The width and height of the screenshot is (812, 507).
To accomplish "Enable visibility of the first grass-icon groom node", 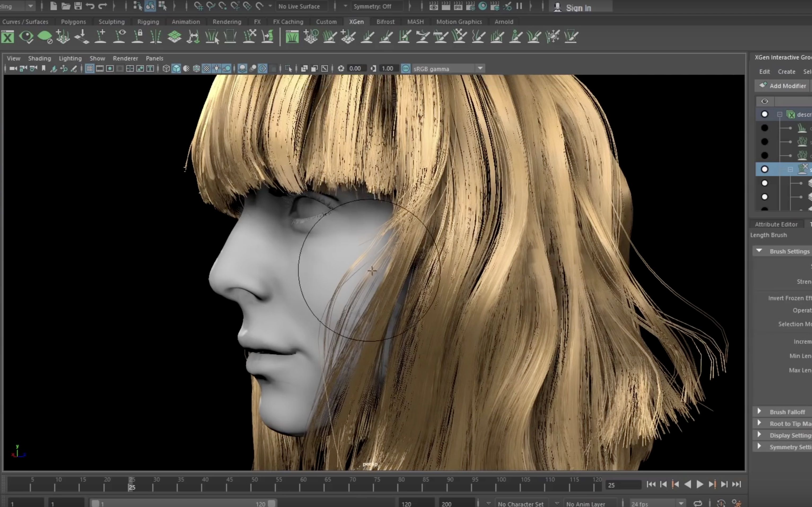I will pos(765,128).
